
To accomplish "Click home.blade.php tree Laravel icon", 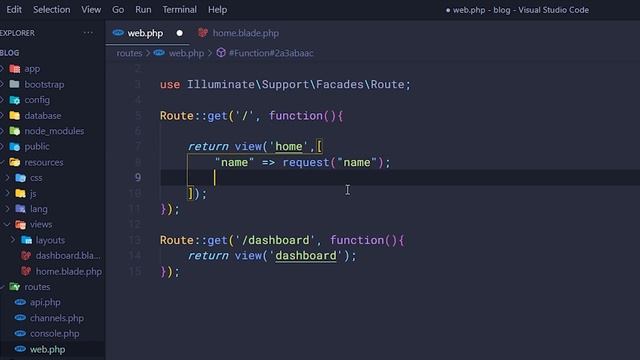I will [x=26, y=271].
